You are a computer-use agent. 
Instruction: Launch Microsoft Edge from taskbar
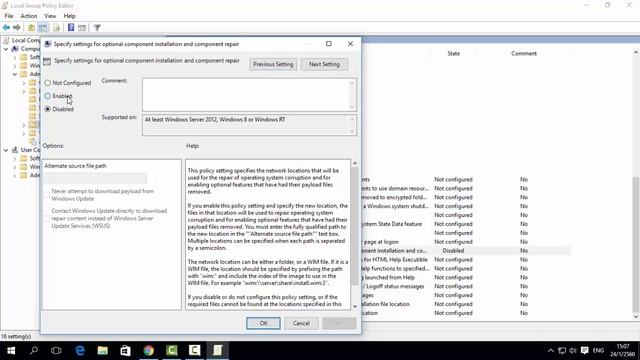pos(80,351)
